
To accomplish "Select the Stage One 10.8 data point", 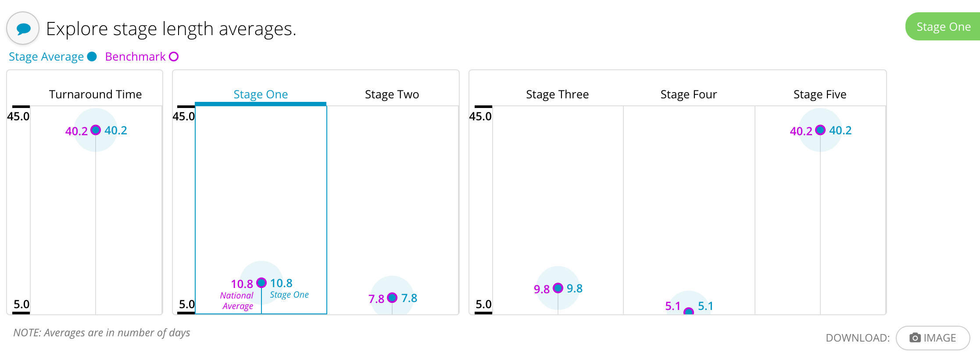I will click(261, 283).
